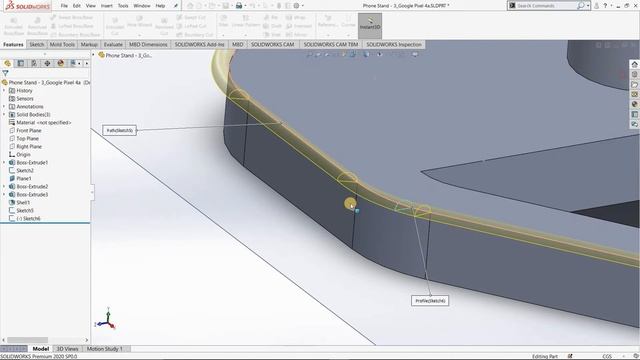Click the pin icon beside the Help menu
The height and width of the screenshot is (360, 640).
[176, 6]
